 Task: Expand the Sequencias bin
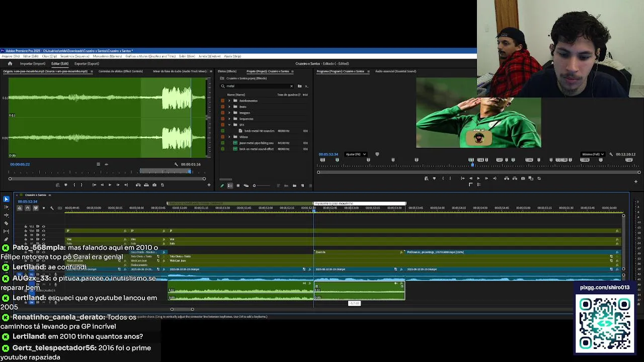[x=229, y=119]
